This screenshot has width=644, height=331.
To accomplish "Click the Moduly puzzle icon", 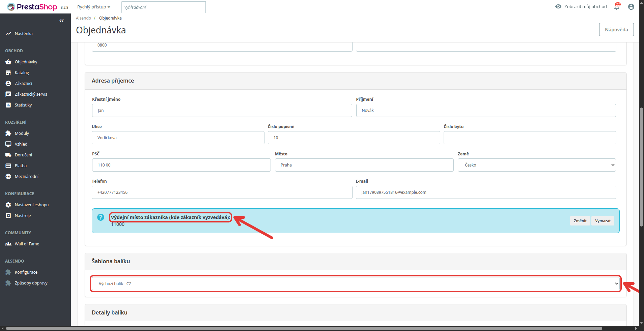I will click(8, 133).
